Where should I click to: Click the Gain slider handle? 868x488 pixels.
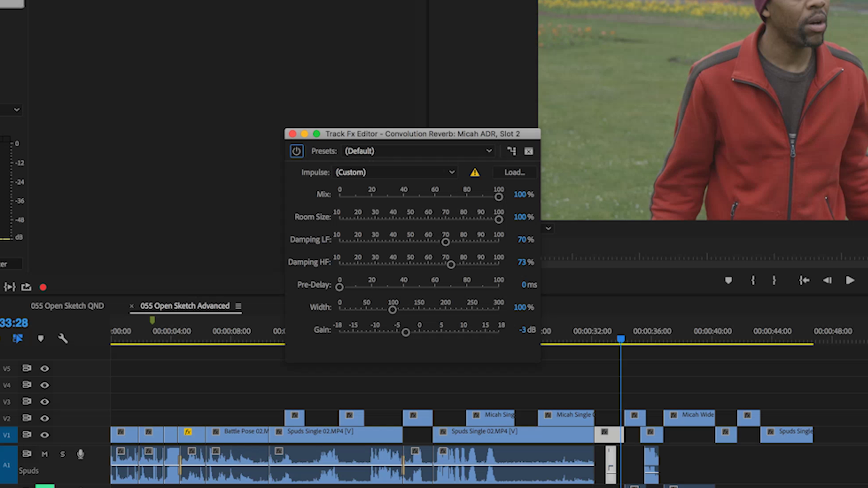point(406,333)
